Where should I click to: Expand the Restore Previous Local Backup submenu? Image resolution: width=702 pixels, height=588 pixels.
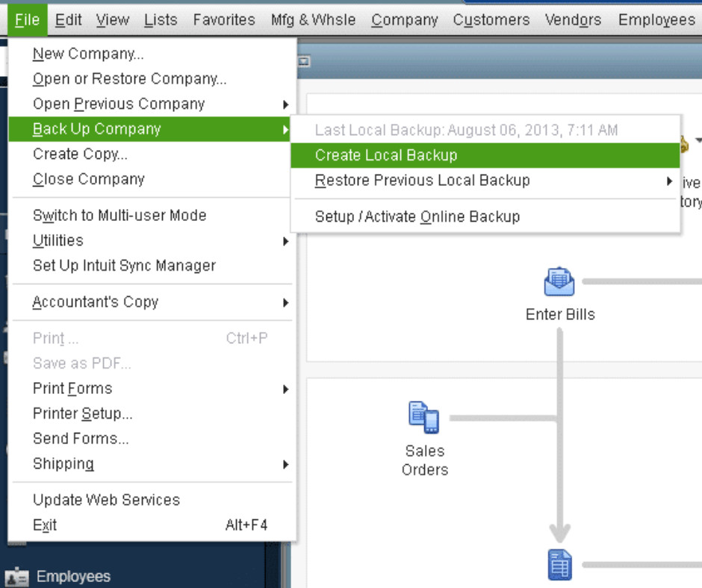point(422,181)
